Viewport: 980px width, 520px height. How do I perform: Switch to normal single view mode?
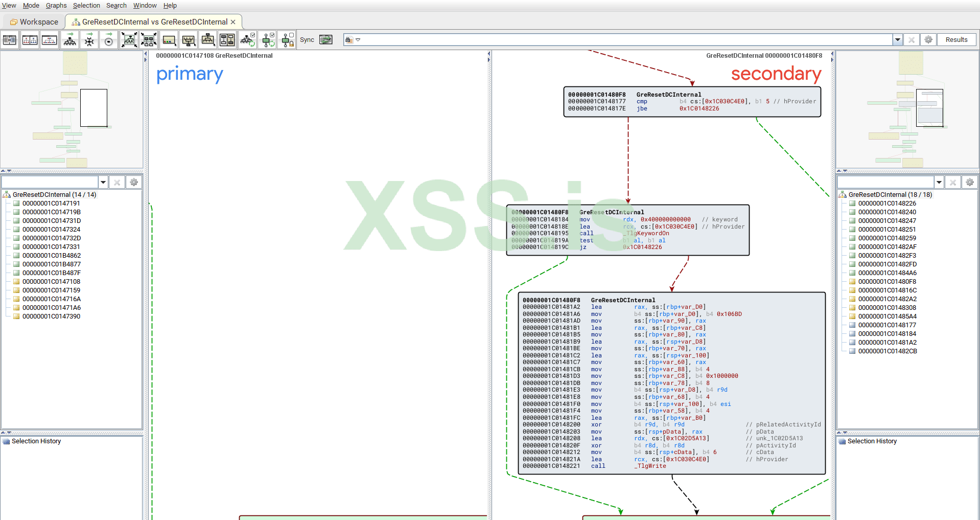click(10, 40)
